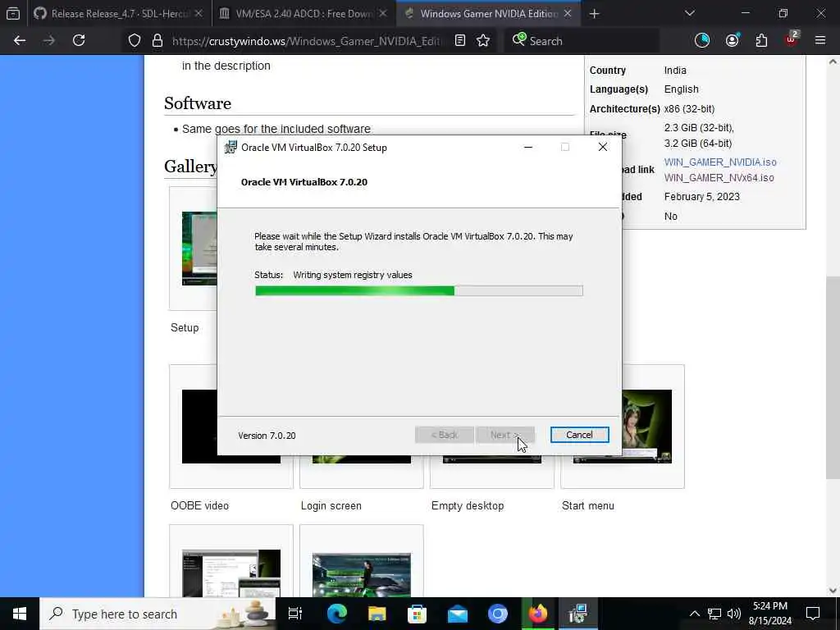Switch to the VM/ESA 2.40 ADCD tab
The height and width of the screenshot is (630, 840).
coord(304,14)
